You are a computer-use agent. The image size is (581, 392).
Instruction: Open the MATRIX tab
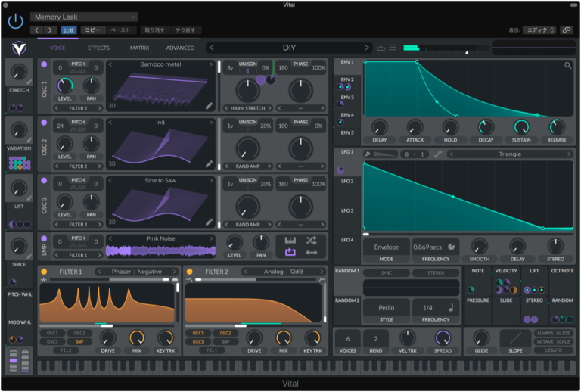139,48
